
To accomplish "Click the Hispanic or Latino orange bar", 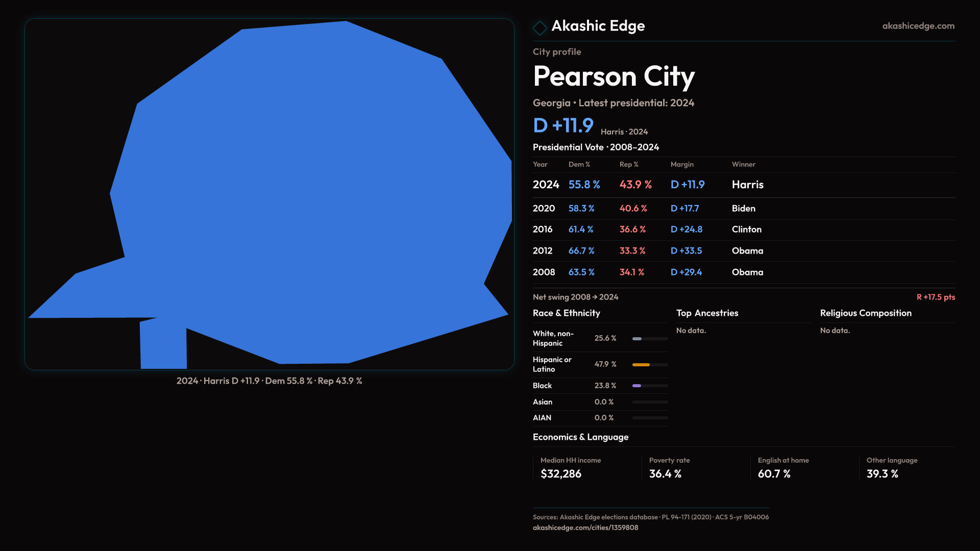I will (x=641, y=365).
